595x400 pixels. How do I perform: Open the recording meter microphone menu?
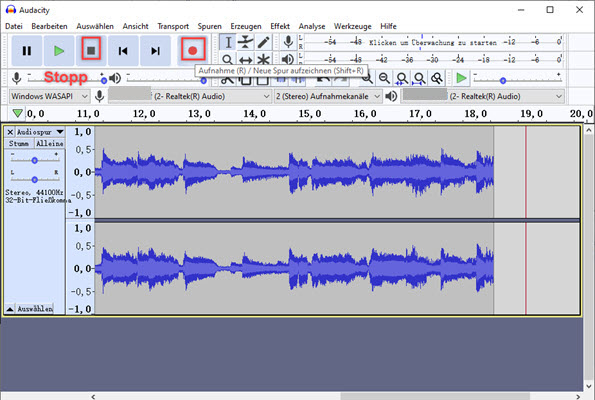288,42
